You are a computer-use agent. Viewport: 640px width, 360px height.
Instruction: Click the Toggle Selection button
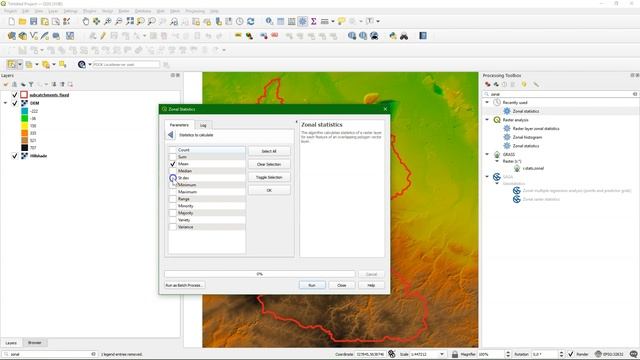pyautogui.click(x=269, y=178)
